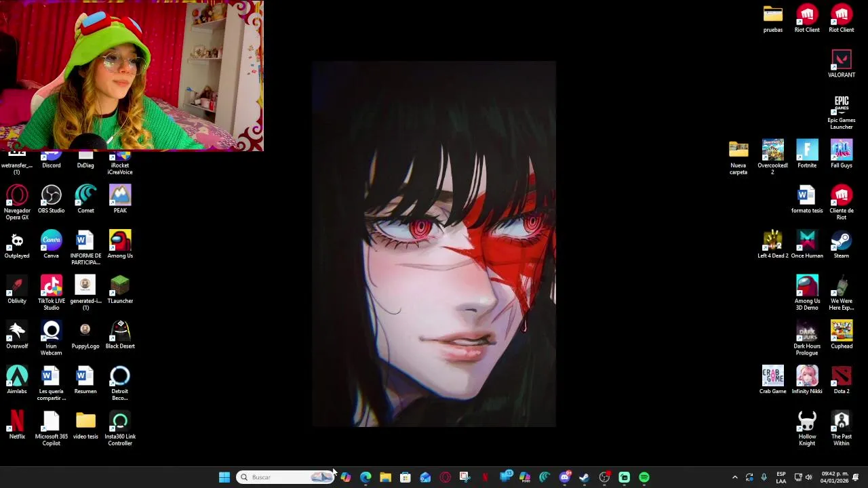This screenshot has width=868, height=488.
Task: Select the OBS Studio desktop shortcut
Action: pos(51,199)
